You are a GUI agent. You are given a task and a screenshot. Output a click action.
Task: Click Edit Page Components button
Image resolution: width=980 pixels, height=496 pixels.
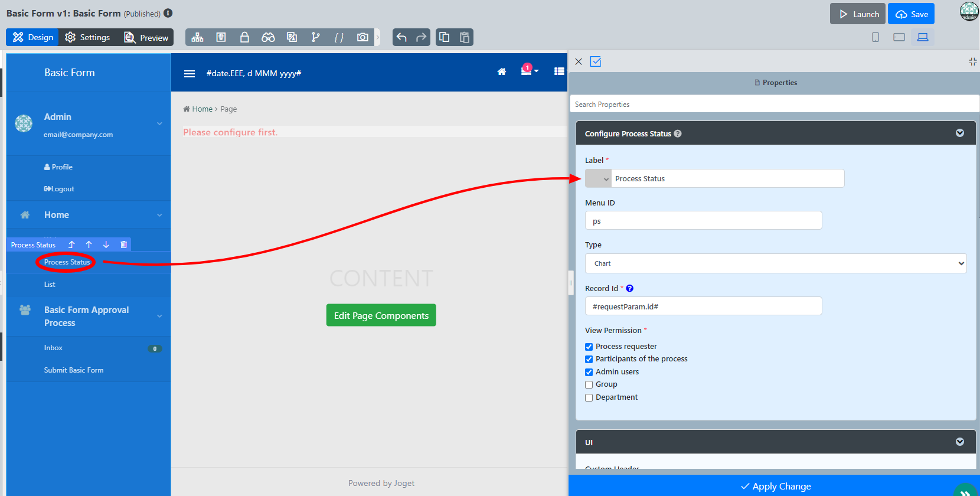click(381, 315)
